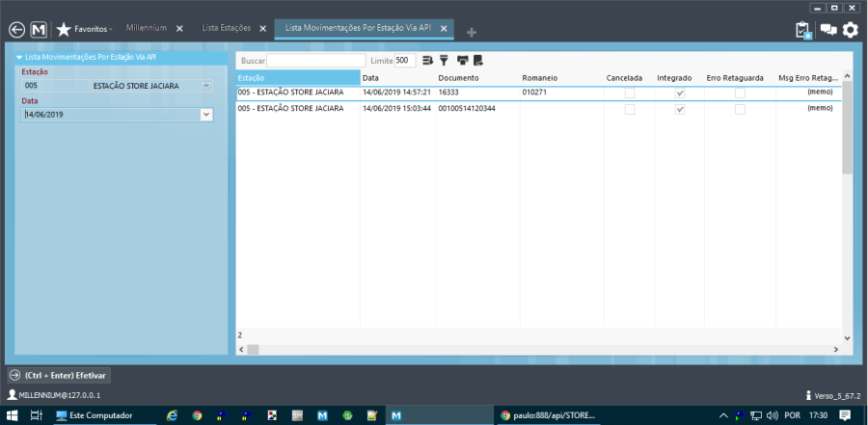Open the Chrome paulo:888/api/STORE taskbar window
The height and width of the screenshot is (425, 868).
[548, 415]
